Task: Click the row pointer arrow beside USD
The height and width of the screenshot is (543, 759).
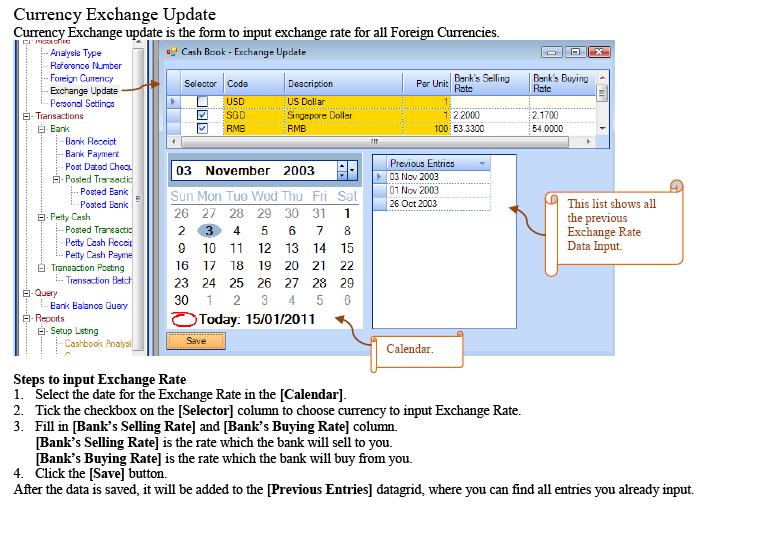Action: [x=174, y=102]
